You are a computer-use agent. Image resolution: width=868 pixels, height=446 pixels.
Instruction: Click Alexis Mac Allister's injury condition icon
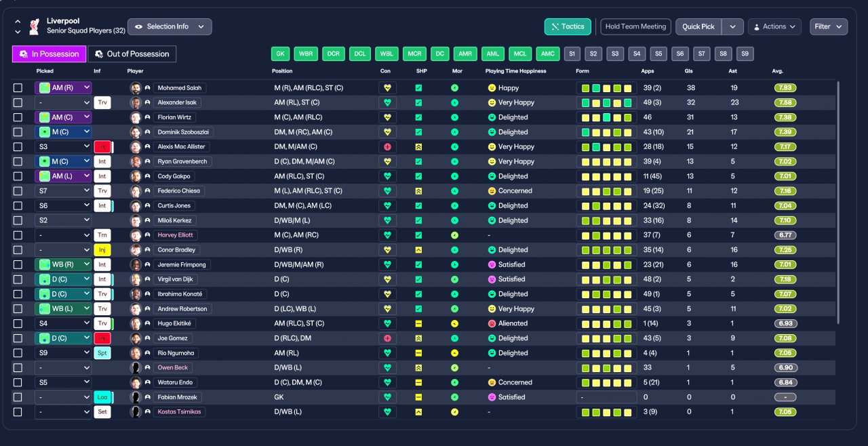pyautogui.click(x=387, y=146)
